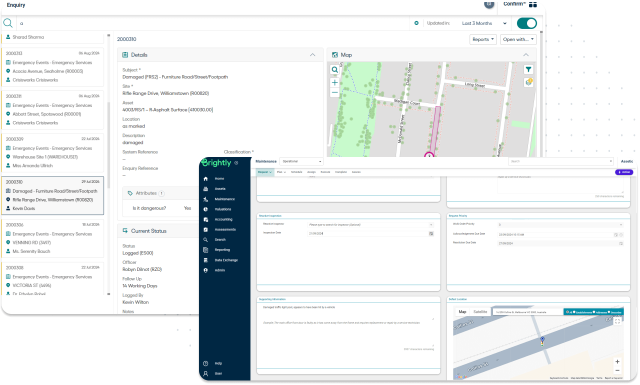Open the Operational dropdown next to Maintenance

coord(302,161)
